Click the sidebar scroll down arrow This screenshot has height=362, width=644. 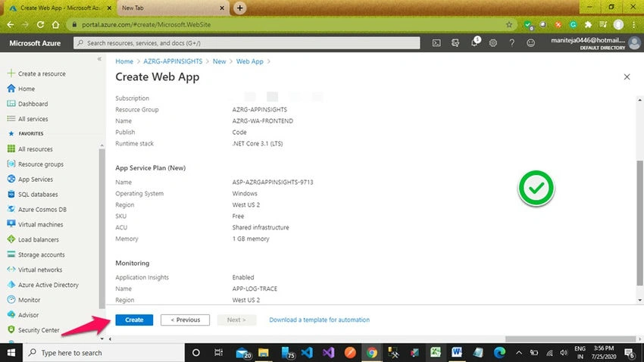click(102, 339)
